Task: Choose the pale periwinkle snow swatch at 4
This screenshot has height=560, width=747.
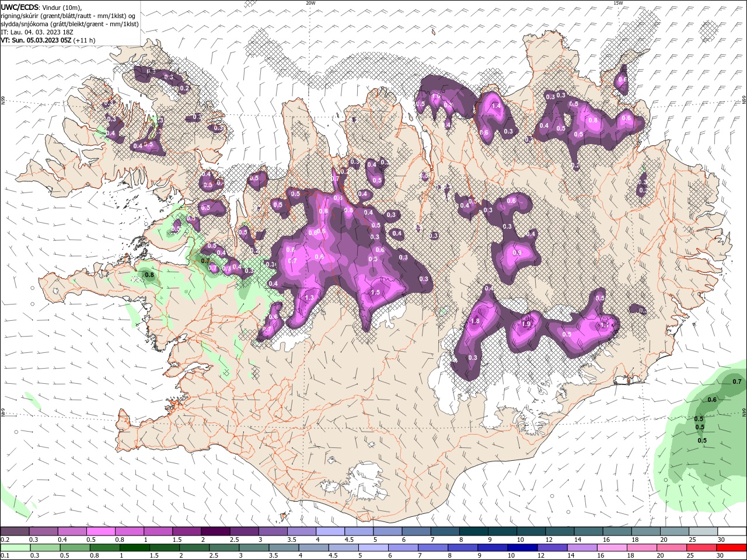Action: pyautogui.click(x=329, y=531)
